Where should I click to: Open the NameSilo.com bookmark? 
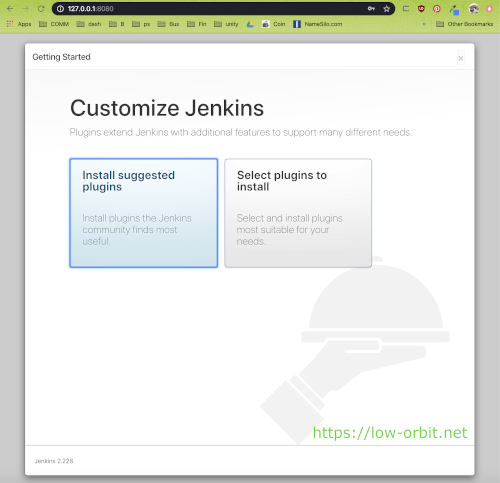coord(318,24)
